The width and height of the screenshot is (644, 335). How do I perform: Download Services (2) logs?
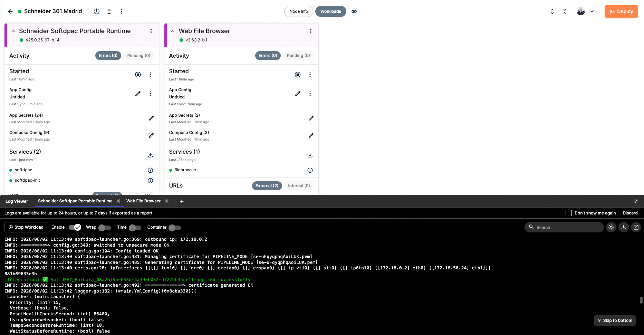coord(150,155)
